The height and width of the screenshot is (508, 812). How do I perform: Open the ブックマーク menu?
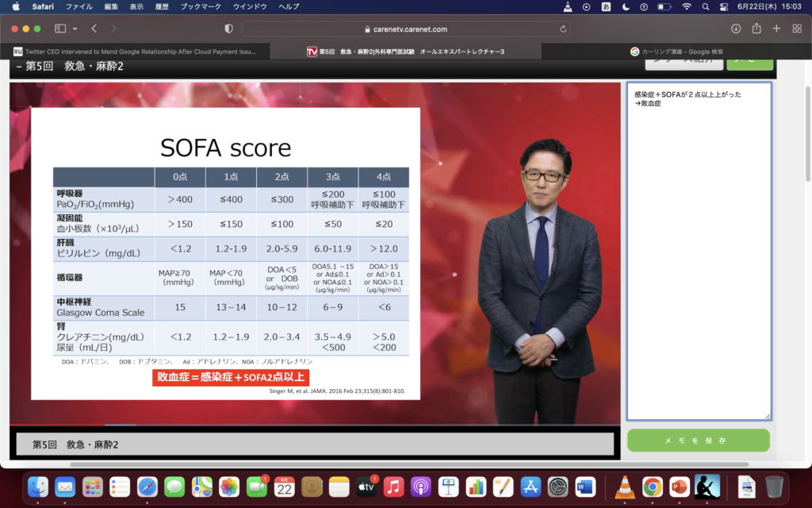[199, 6]
